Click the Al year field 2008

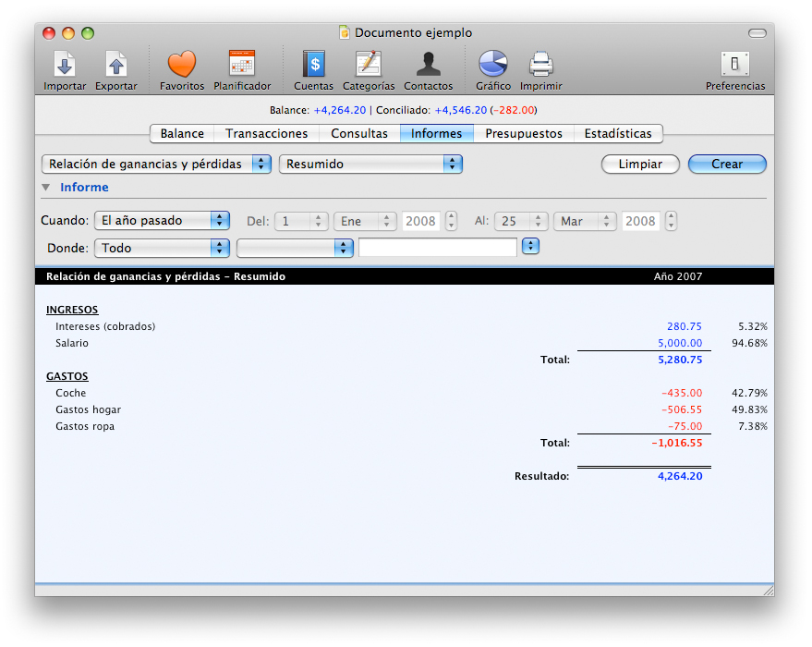point(640,221)
